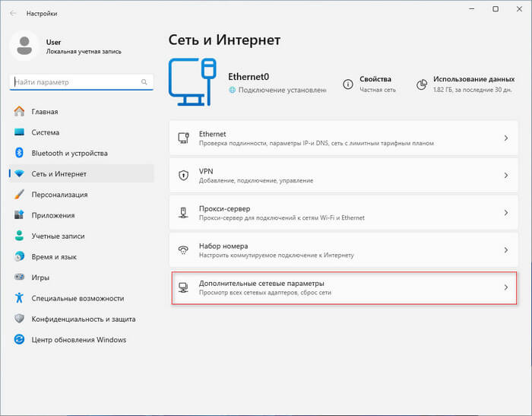The height and width of the screenshot is (416, 532).
Task: Open Конфиденциальность и защита settings
Action: coord(83,319)
